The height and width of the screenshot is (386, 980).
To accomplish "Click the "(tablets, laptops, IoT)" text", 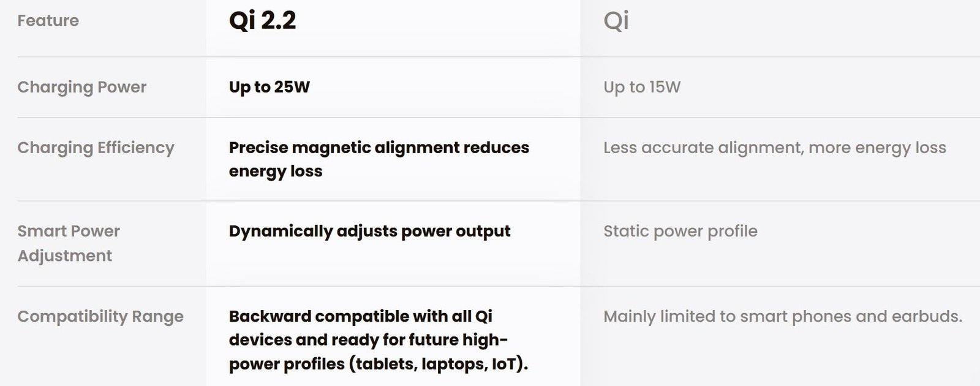I will tap(438, 364).
